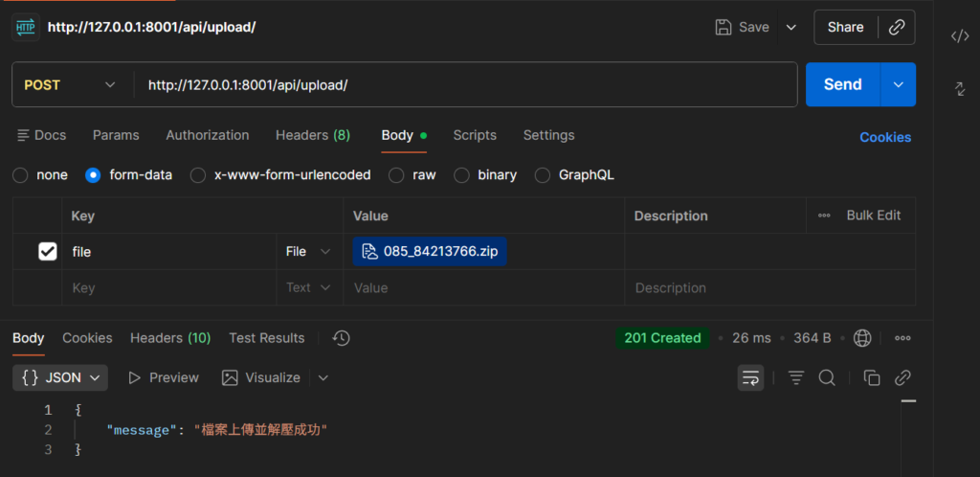This screenshot has width=980, height=477.
Task: Toggle the wrap lines icon in response
Action: pyautogui.click(x=750, y=378)
